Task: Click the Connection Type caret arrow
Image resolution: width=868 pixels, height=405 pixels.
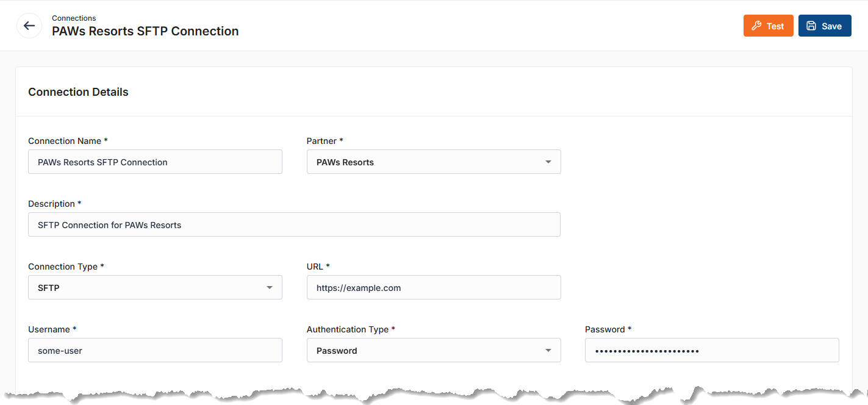Action: coord(269,288)
